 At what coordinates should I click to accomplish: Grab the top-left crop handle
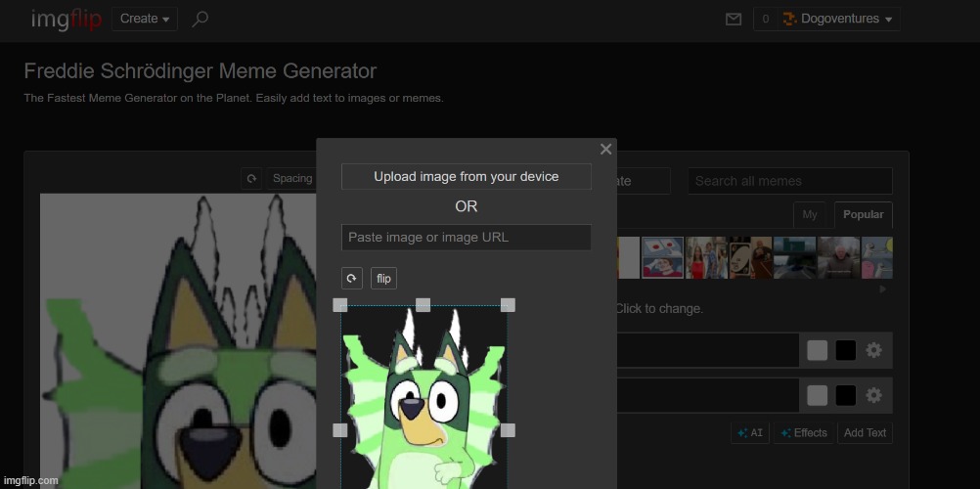click(x=340, y=305)
